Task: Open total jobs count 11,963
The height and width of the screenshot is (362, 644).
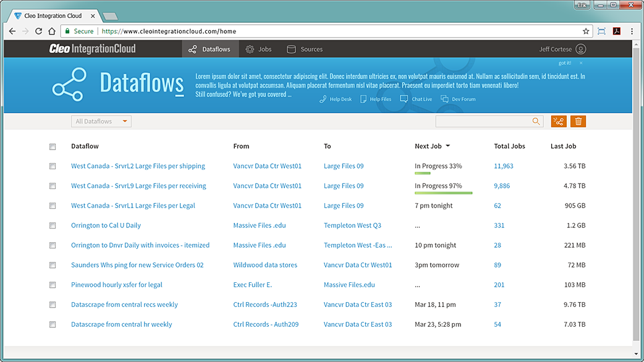Action: click(x=504, y=166)
